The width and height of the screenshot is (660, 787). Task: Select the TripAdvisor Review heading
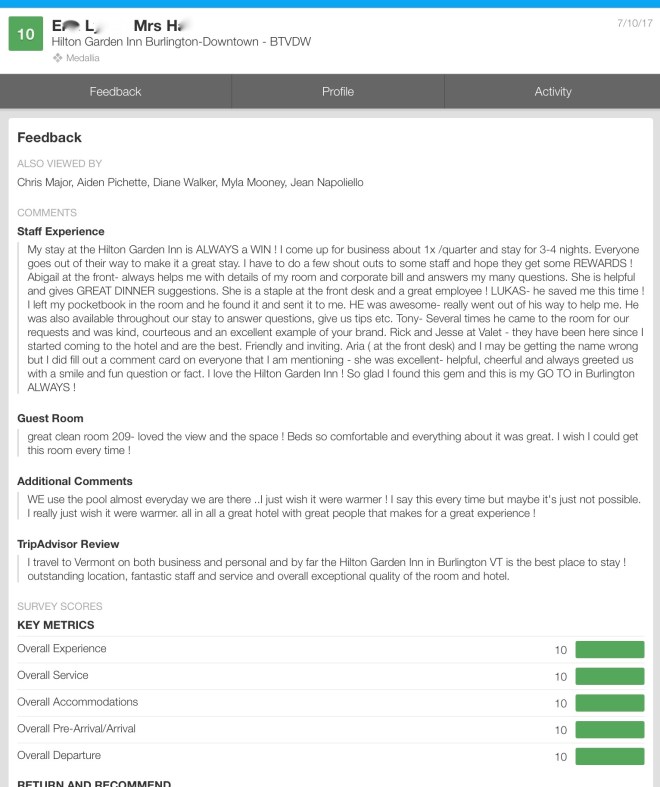point(68,545)
